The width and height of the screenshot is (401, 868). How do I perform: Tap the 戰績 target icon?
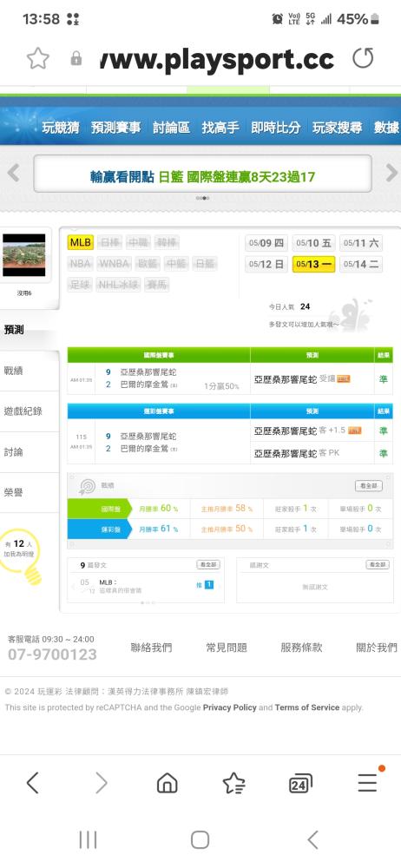(x=87, y=486)
